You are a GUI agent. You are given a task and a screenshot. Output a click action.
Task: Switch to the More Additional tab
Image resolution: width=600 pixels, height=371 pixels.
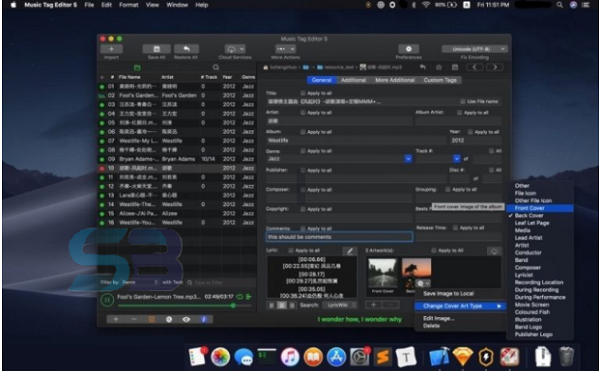(x=395, y=80)
